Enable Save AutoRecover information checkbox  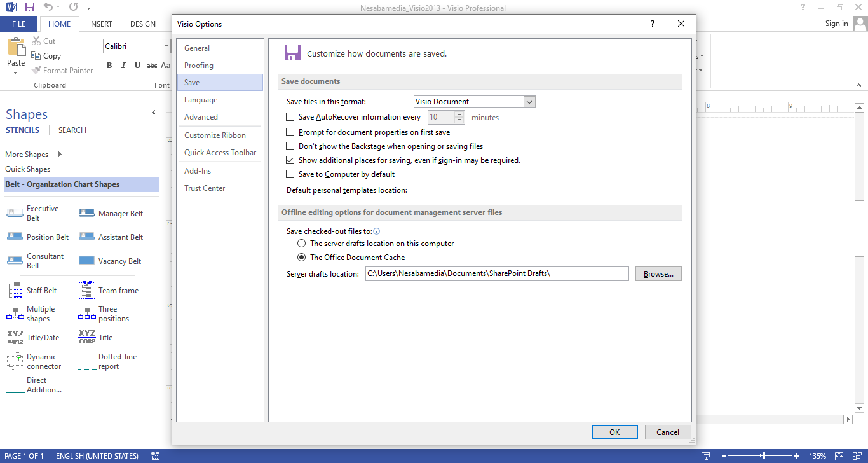(290, 117)
